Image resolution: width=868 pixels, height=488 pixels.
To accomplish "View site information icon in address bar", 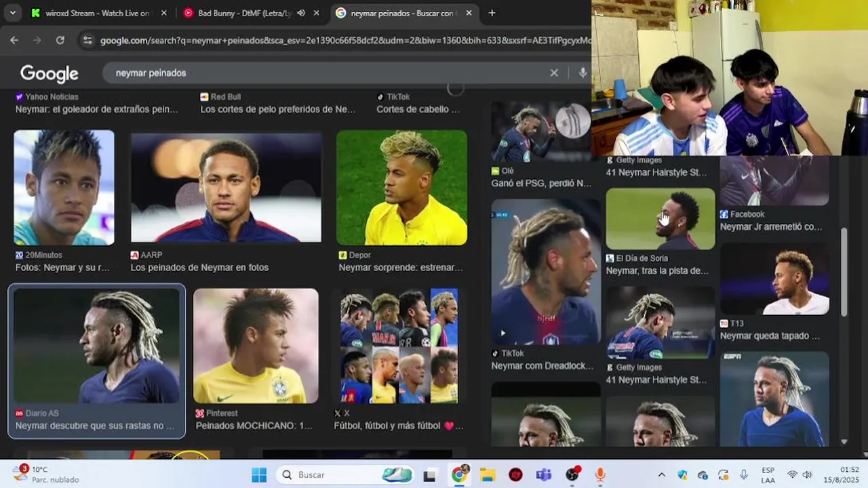I will tap(87, 40).
